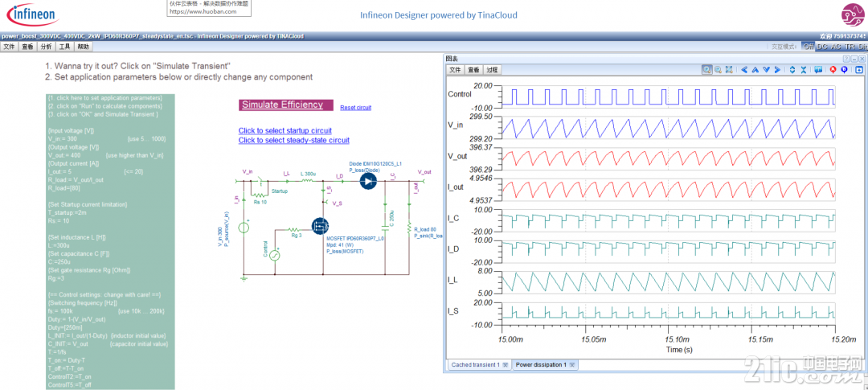Click the 'Mpd: 41 (W)' label
This screenshot has height=390, width=868.
[340, 245]
